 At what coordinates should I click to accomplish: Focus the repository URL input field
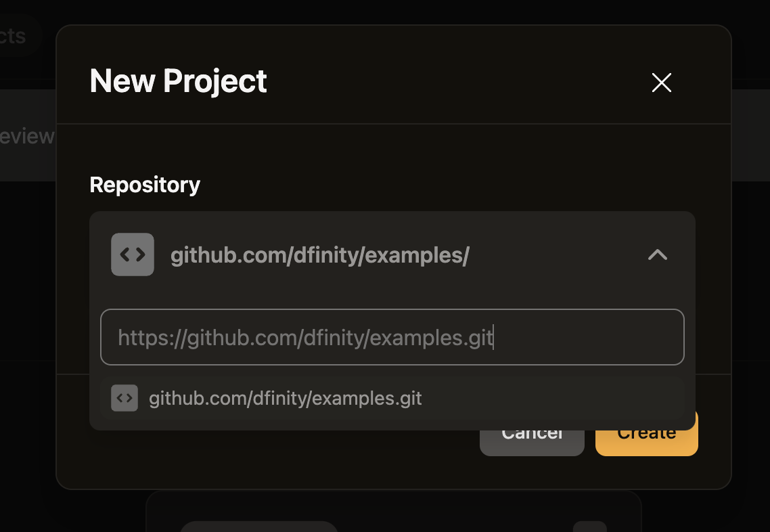[x=392, y=337]
